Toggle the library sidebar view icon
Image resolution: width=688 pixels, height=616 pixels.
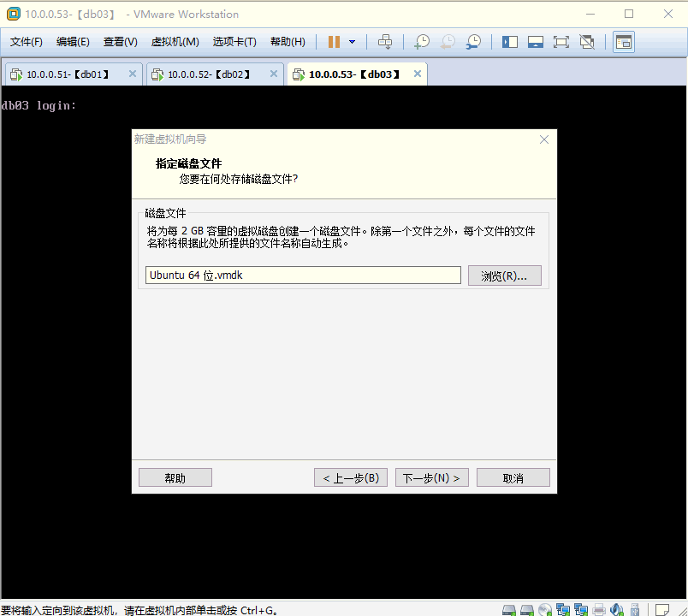coord(510,41)
